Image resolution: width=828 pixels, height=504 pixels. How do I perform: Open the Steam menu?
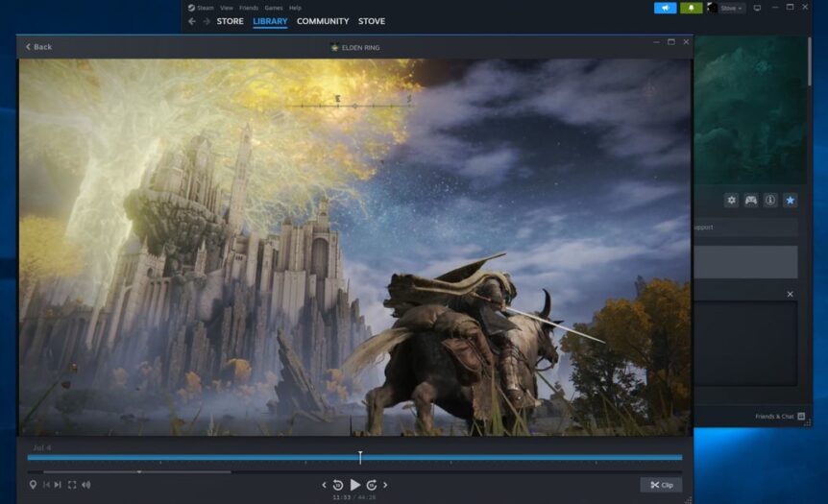201,8
